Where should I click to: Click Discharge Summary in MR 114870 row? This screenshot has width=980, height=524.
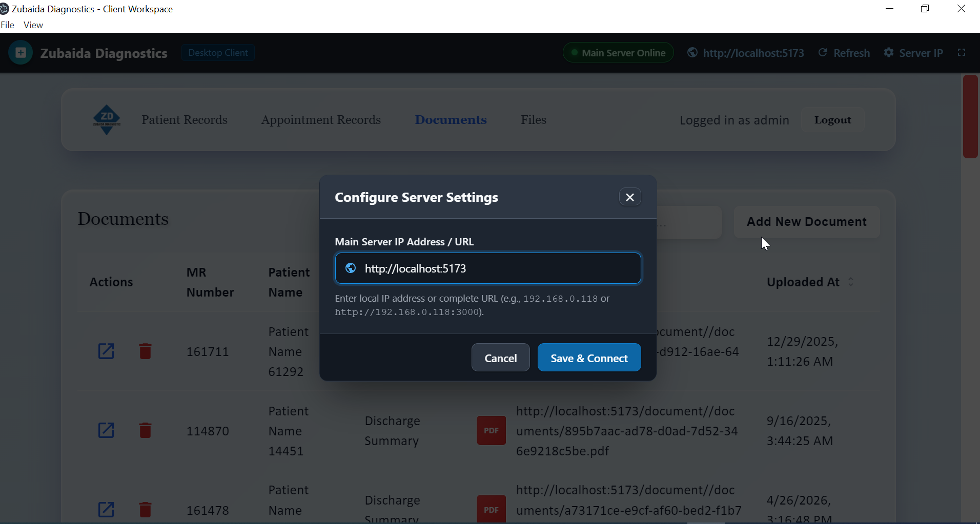392,431
